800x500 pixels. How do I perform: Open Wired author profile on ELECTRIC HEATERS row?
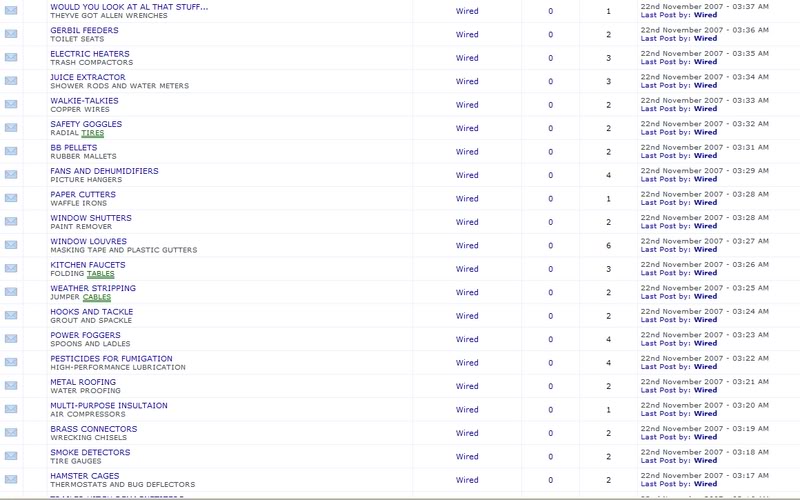[x=467, y=58]
